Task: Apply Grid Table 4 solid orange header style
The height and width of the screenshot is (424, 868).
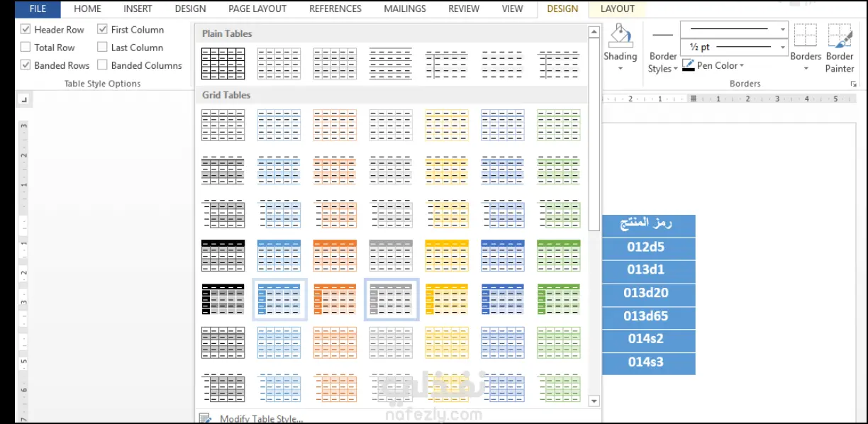Action: pos(335,255)
